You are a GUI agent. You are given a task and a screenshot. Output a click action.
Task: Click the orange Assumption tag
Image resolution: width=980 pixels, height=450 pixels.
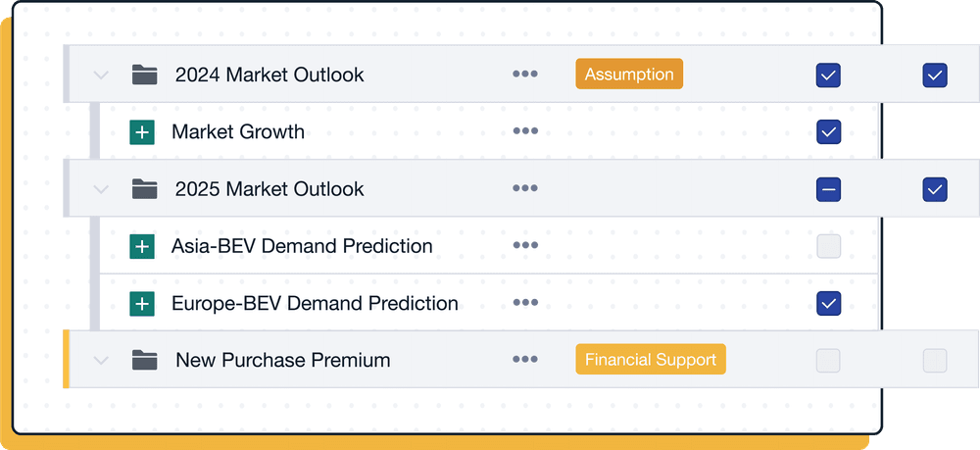629,75
